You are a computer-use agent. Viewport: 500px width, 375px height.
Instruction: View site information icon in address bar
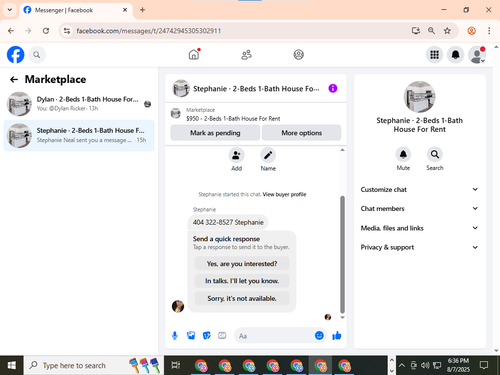[x=67, y=31]
